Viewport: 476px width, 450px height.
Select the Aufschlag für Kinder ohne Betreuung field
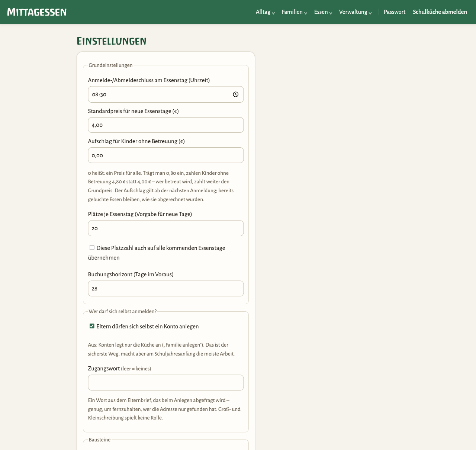(x=166, y=155)
